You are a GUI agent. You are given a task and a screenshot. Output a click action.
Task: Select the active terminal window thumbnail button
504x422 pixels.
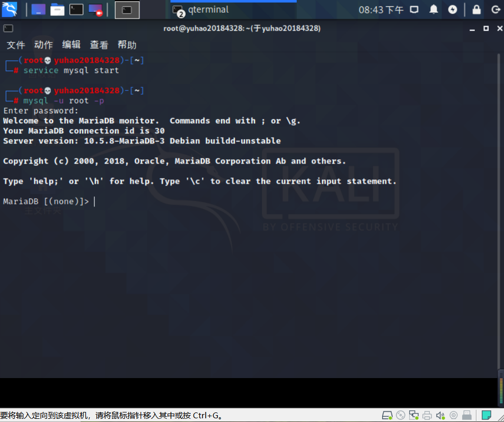click(x=127, y=10)
